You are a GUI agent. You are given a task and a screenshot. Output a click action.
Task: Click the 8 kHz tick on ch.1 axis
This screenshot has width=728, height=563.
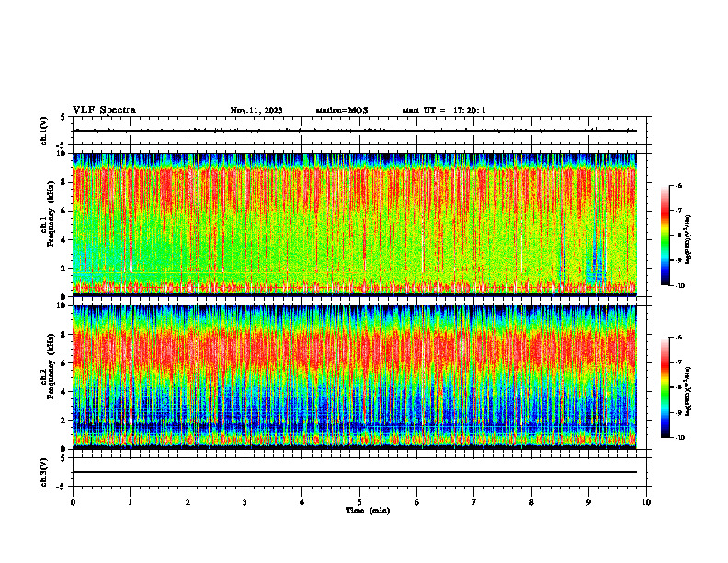click(x=64, y=182)
